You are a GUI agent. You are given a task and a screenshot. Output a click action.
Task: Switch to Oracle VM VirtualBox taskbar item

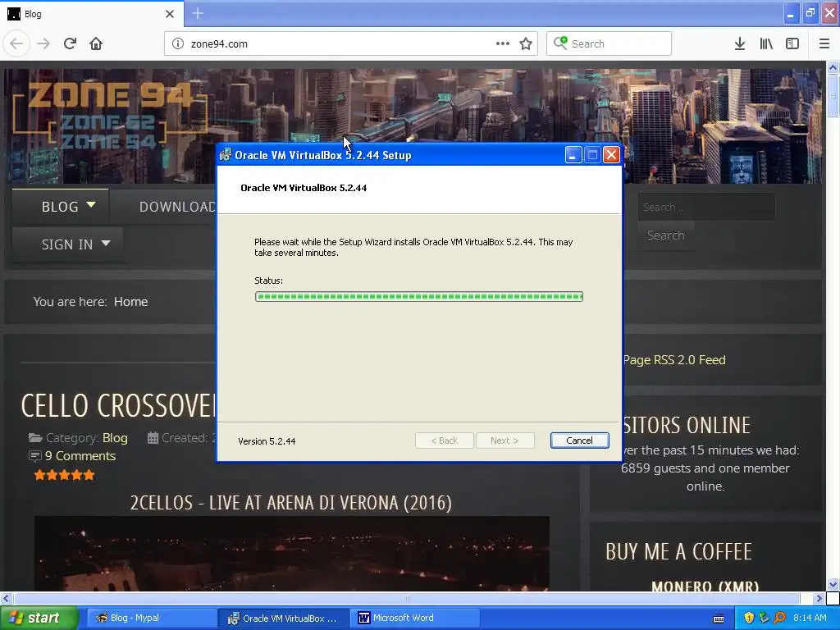(x=283, y=619)
